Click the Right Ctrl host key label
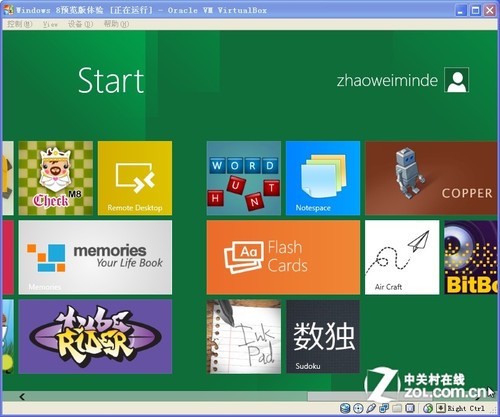Screen dimensions: 500x417 pos(466,408)
